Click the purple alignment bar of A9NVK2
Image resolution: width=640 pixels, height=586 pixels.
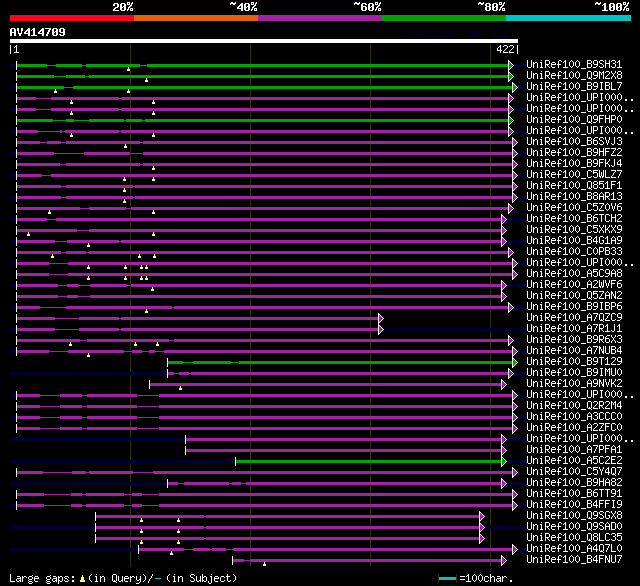click(325, 384)
